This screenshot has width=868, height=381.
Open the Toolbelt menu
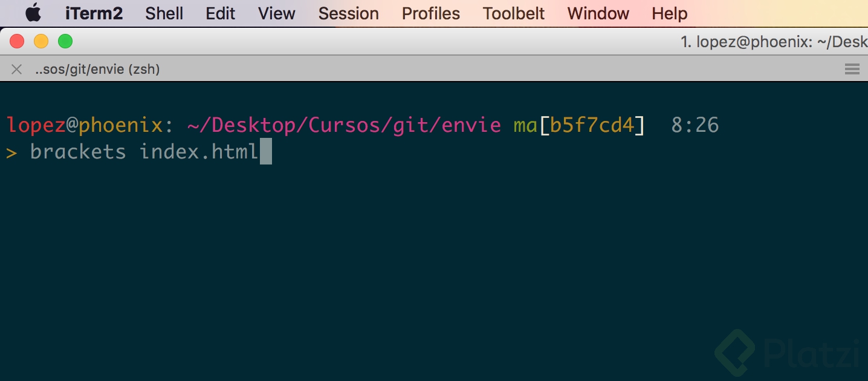click(x=514, y=13)
